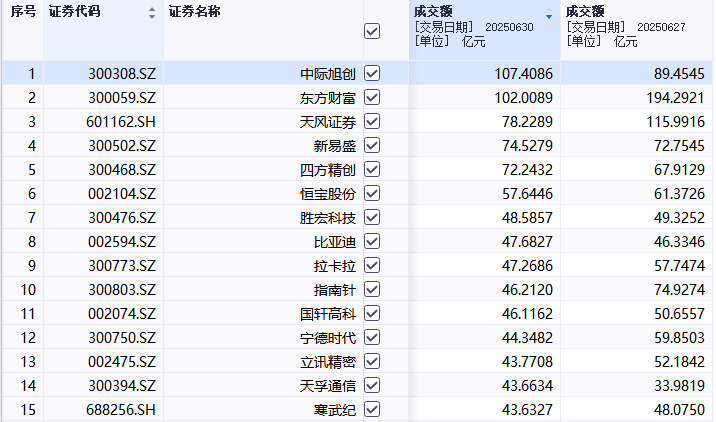Click the turnover value 107.4086
The width and height of the screenshot is (716, 422).
[x=523, y=74]
